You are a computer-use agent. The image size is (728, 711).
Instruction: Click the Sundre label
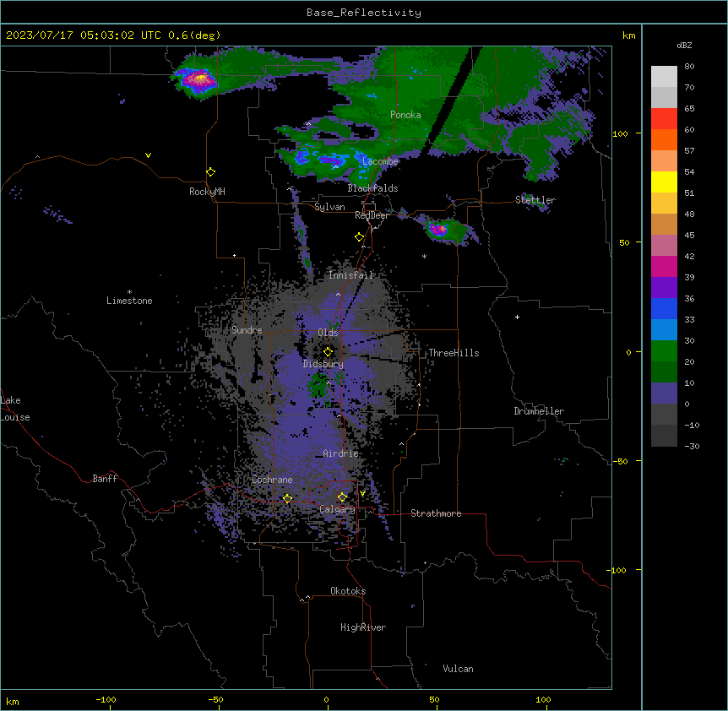pos(247,330)
